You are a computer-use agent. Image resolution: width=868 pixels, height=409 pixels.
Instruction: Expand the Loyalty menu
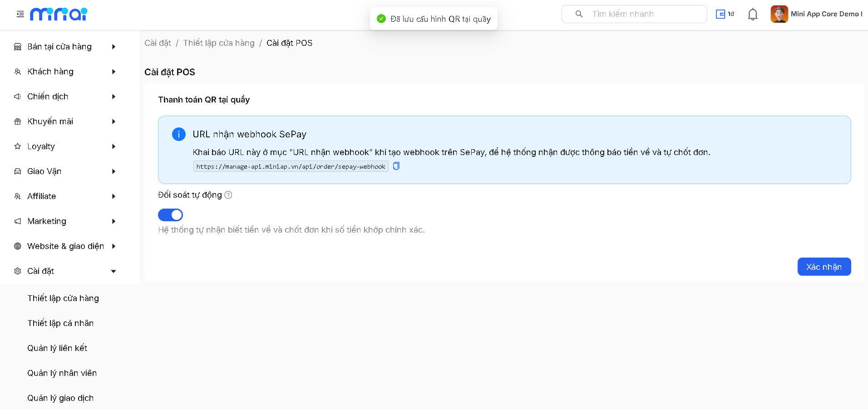(66, 146)
